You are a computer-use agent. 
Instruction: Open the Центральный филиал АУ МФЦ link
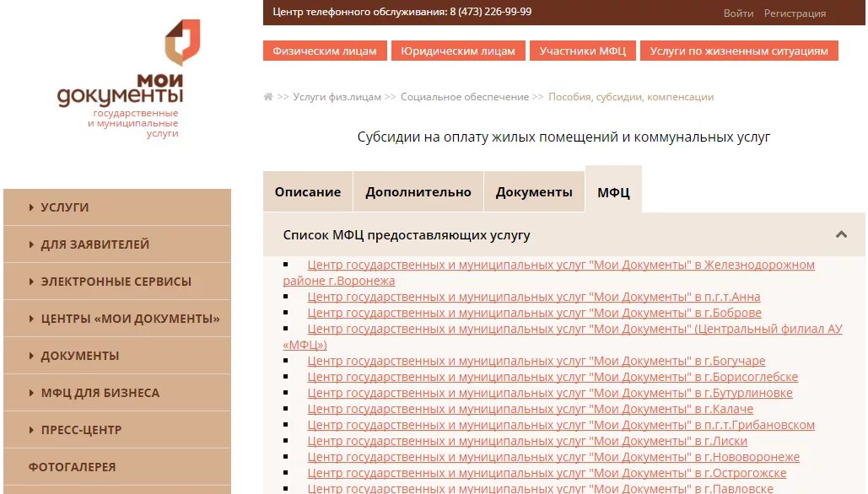pos(574,329)
